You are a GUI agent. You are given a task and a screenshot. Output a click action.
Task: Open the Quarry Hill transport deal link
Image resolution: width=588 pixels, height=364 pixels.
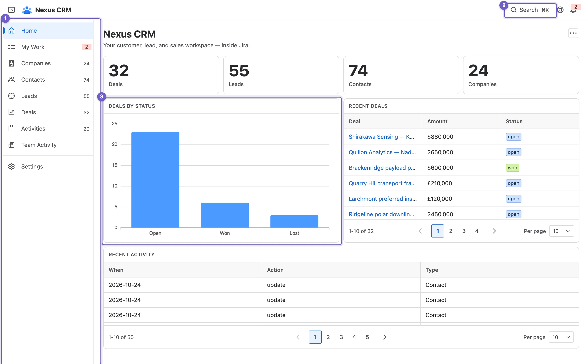click(x=382, y=183)
